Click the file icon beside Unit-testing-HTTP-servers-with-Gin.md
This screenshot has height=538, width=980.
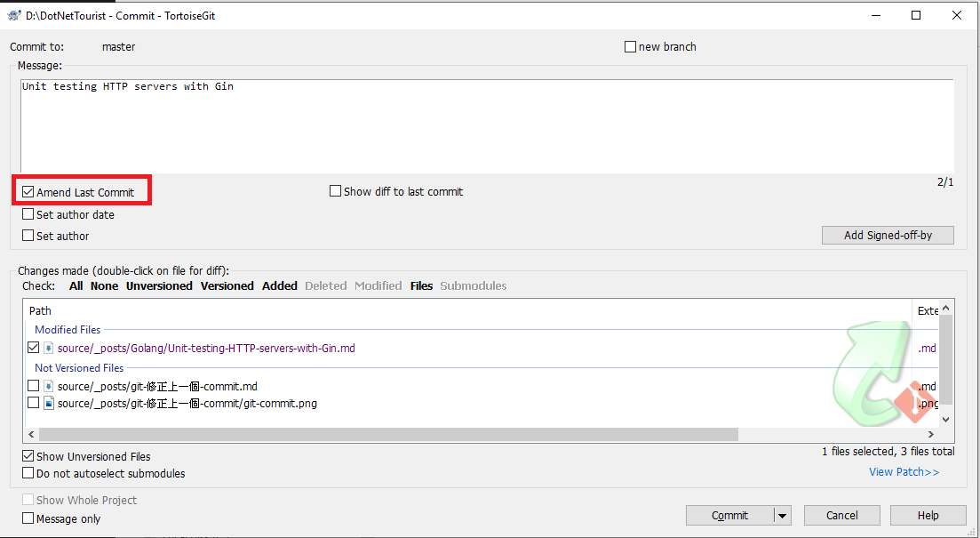pos(47,347)
